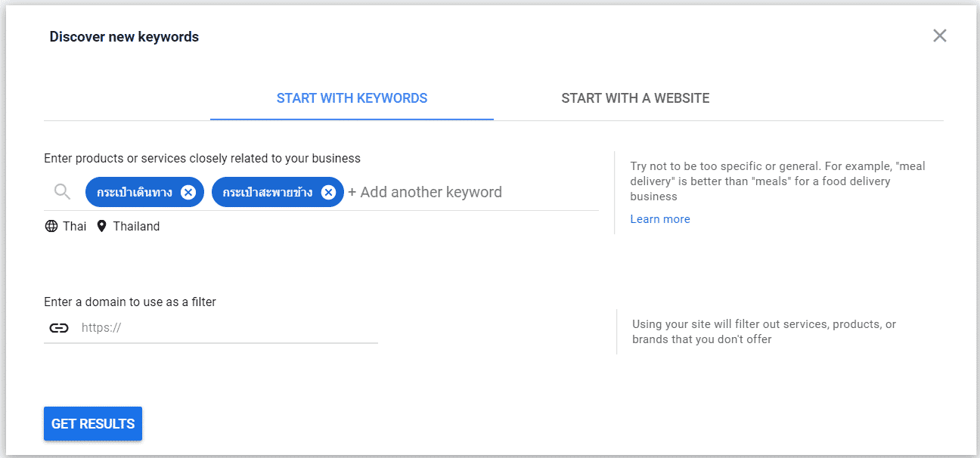Open the Thai language setting
The image size is (980, 458).
click(x=74, y=226)
